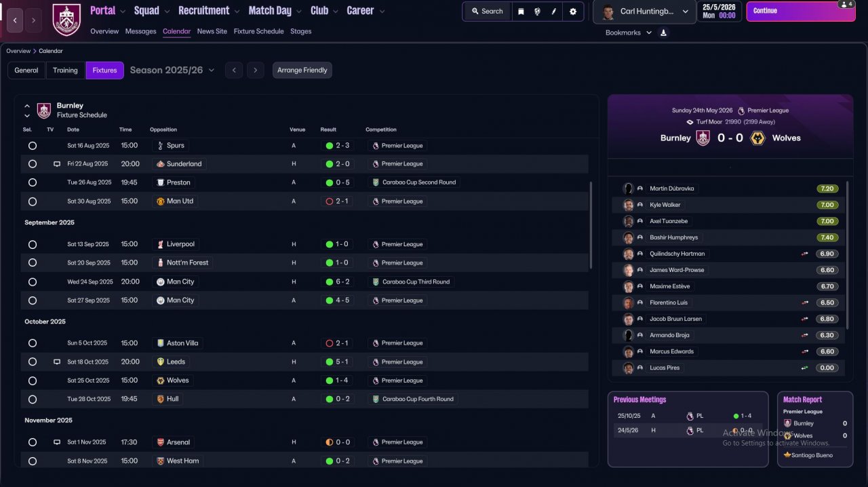This screenshot has height=487, width=868.
Task: Click TV icon on the Sunderland row
Action: point(57,164)
